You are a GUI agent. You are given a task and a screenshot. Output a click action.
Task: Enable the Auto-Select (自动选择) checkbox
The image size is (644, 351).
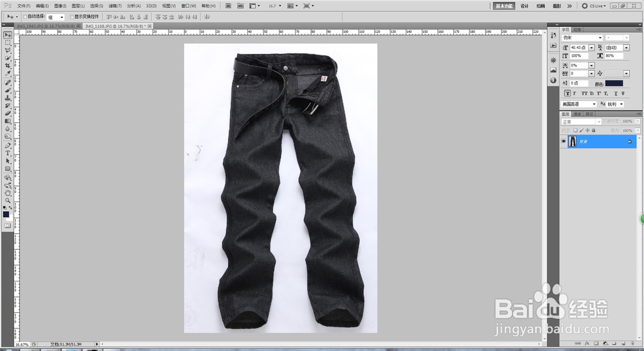coord(25,17)
